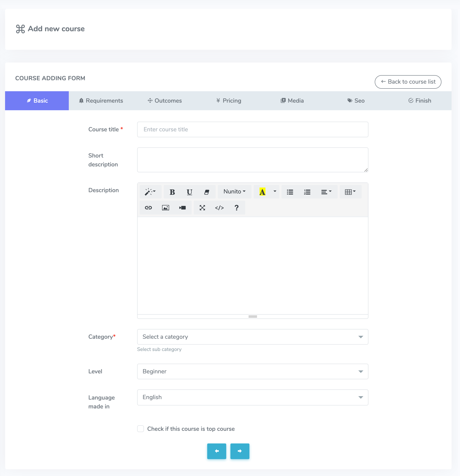The image size is (460, 476).
Task: Switch to the Media tab
Action: [292, 101]
